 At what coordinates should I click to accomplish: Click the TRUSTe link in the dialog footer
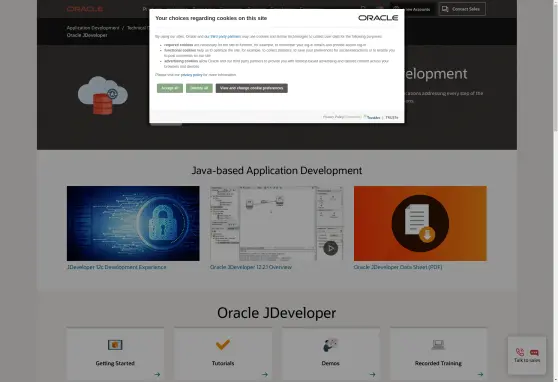coord(391,117)
